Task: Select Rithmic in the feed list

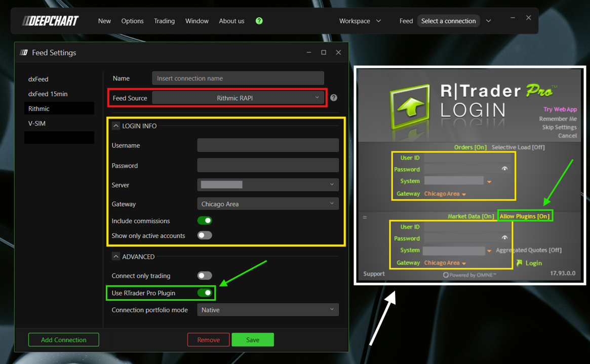Action: [x=59, y=108]
